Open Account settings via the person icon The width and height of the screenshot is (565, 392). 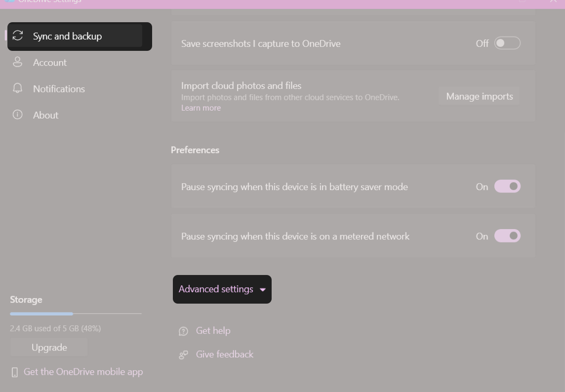(18, 62)
